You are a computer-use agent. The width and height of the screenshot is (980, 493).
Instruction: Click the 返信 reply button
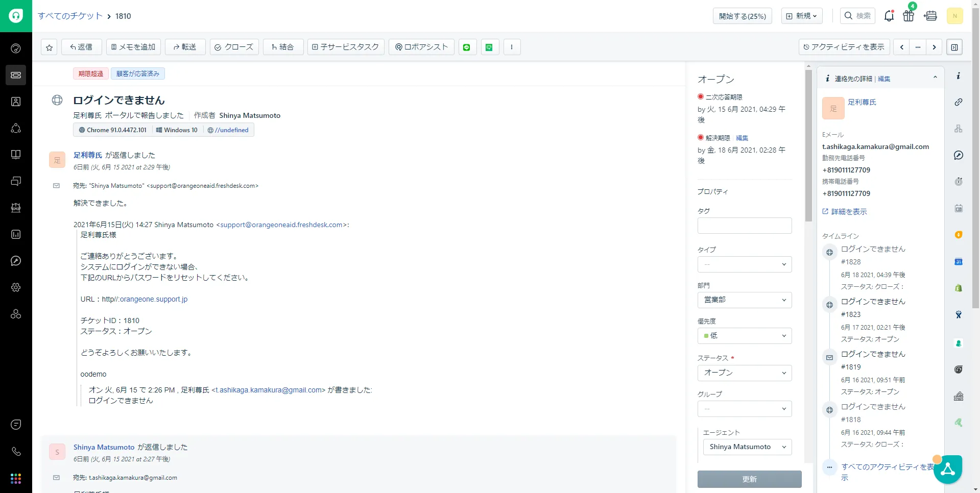[x=81, y=47]
